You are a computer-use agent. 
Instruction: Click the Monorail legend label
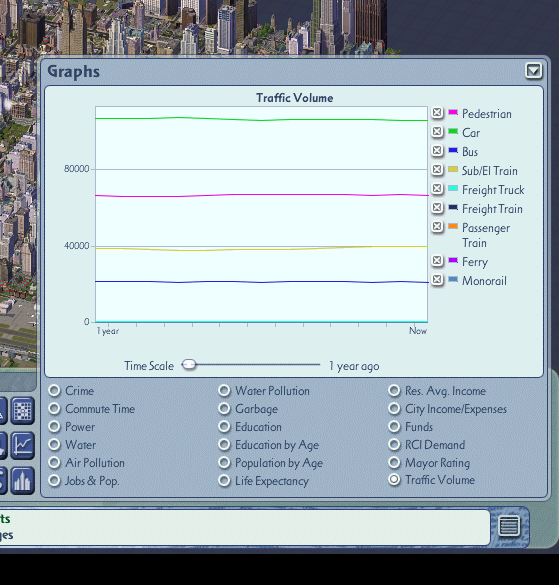(x=484, y=281)
